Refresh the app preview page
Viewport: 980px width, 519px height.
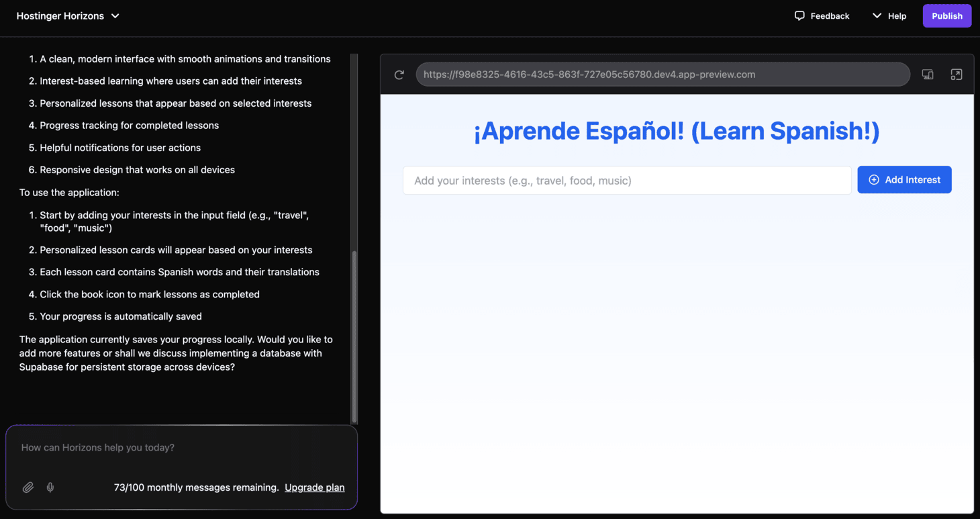(x=399, y=75)
